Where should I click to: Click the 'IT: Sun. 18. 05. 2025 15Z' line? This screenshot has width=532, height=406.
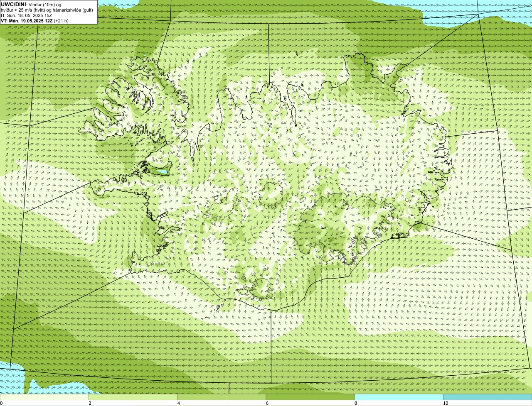(x=27, y=15)
